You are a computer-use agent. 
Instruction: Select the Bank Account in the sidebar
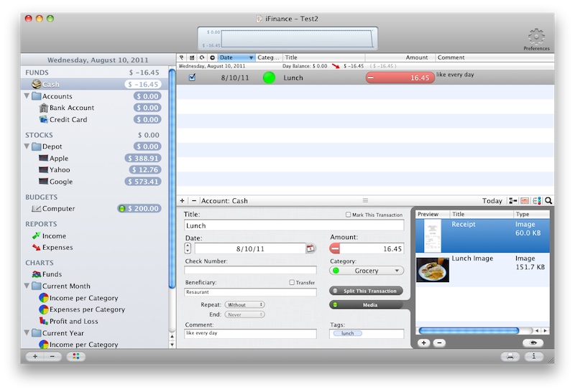(71, 108)
